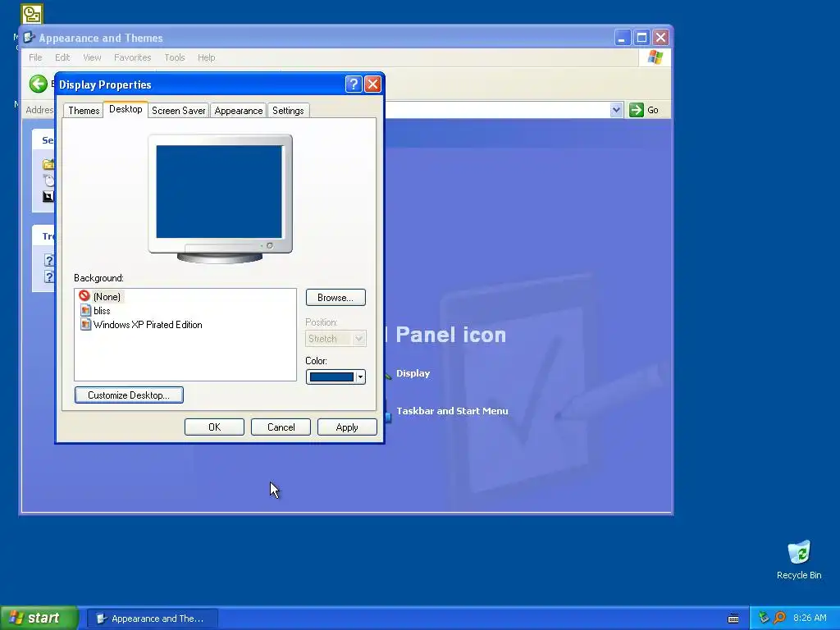Image resolution: width=840 pixels, height=630 pixels.
Task: Open the File menu in Appearance and Themes
Action: 35,57
